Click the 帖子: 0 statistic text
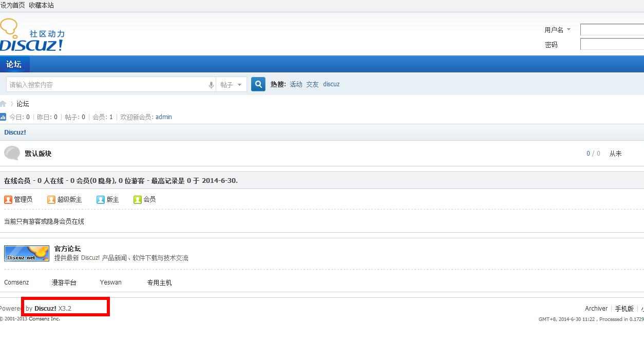This screenshot has height=341, width=644. [x=75, y=117]
